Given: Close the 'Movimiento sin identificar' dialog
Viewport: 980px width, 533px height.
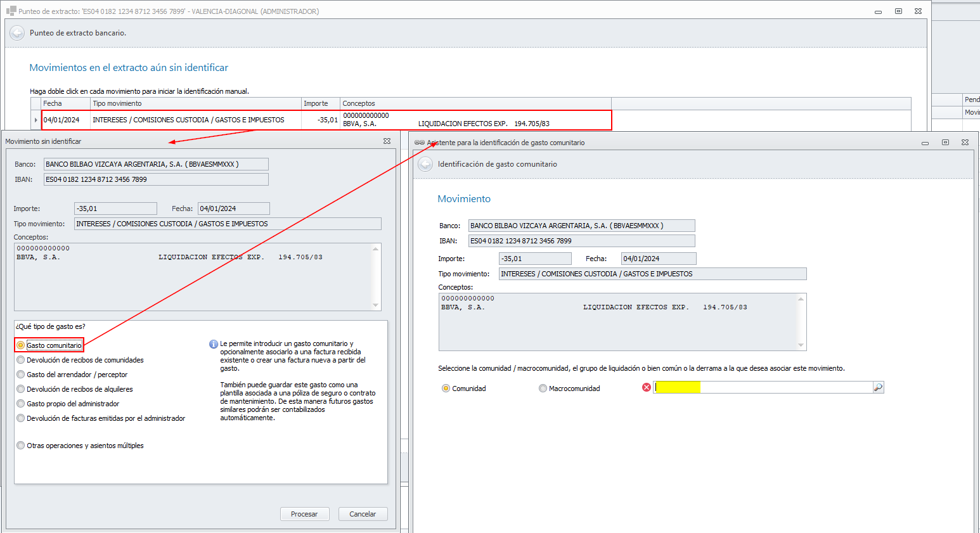Looking at the screenshot, I should tap(387, 141).
